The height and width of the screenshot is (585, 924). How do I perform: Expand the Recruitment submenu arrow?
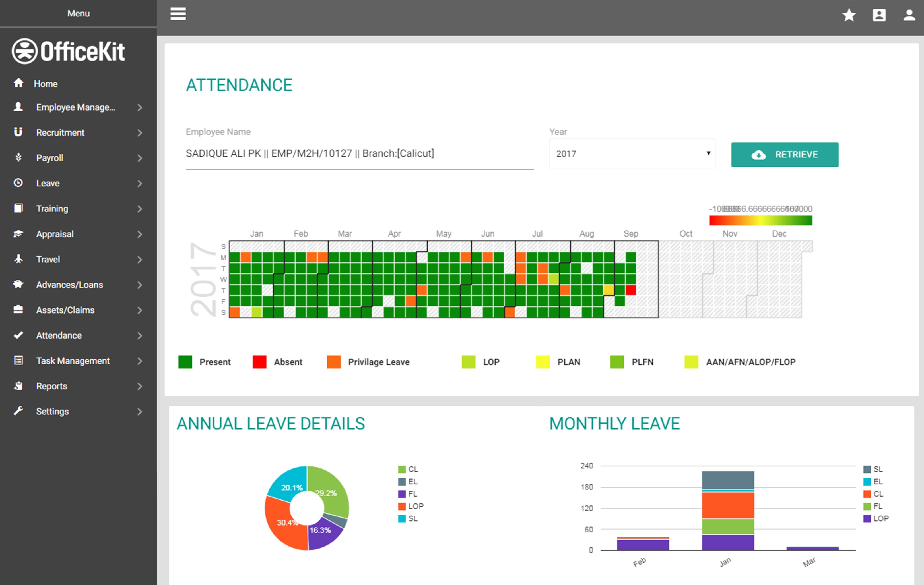coord(140,133)
